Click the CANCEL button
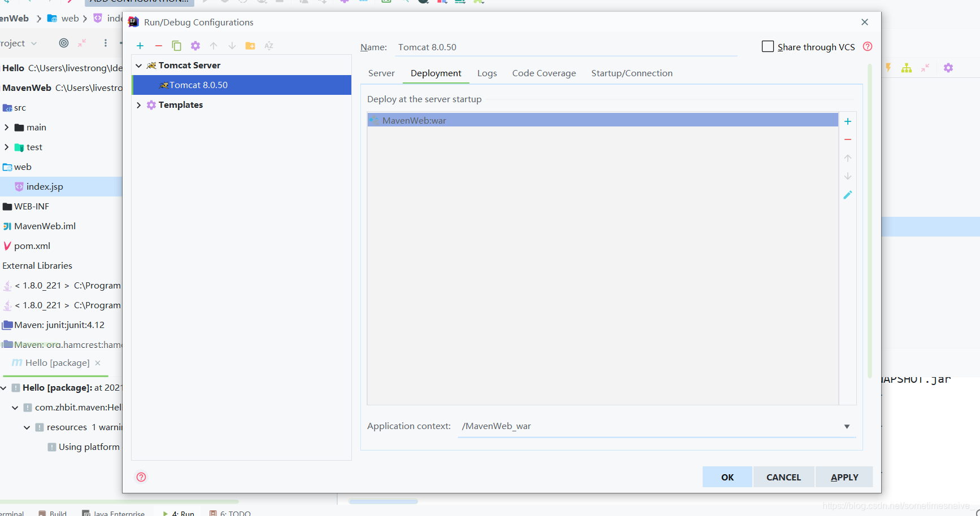This screenshot has width=980, height=516. click(784, 477)
